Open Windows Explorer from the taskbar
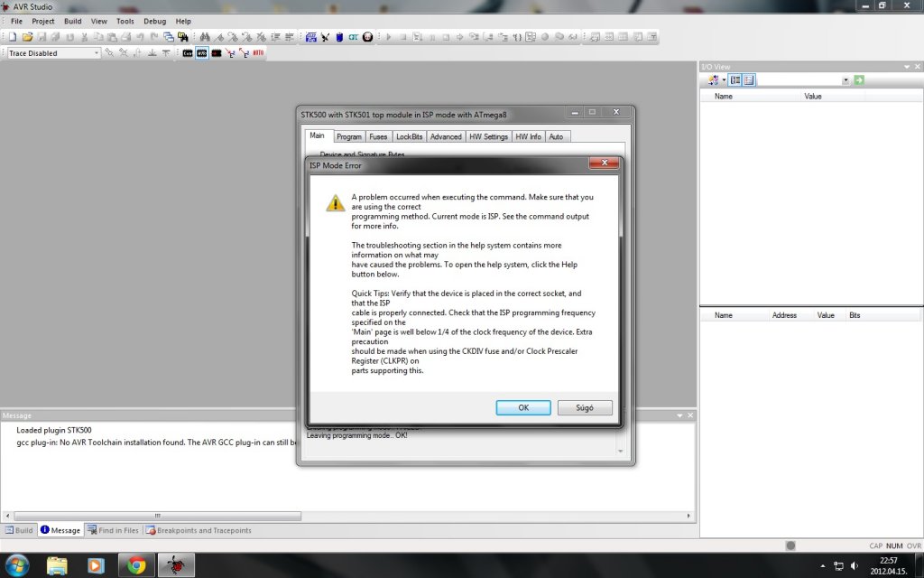This screenshot has width=924, height=578. (x=57, y=565)
